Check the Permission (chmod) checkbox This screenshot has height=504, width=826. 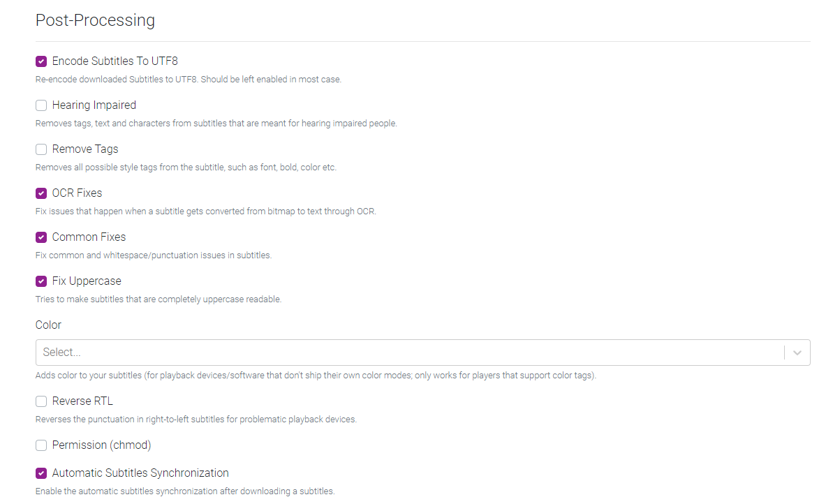[40, 445]
